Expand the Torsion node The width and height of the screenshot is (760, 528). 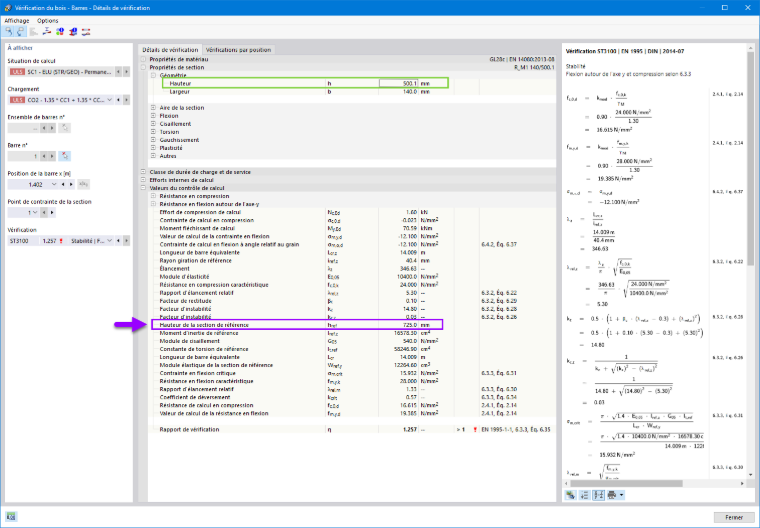click(x=153, y=132)
